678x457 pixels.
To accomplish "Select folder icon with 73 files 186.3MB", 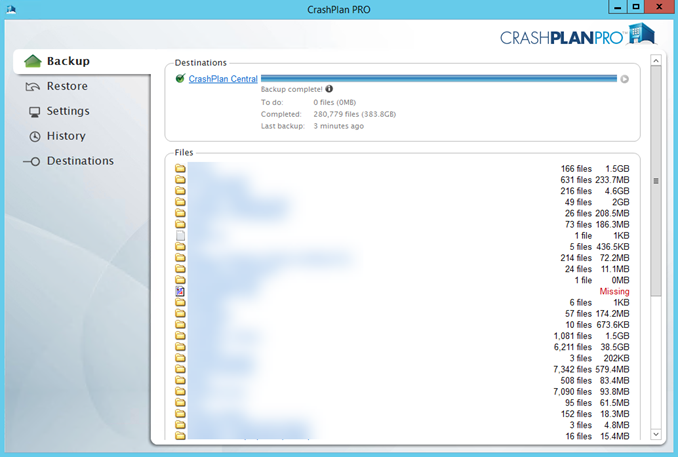I will point(180,224).
